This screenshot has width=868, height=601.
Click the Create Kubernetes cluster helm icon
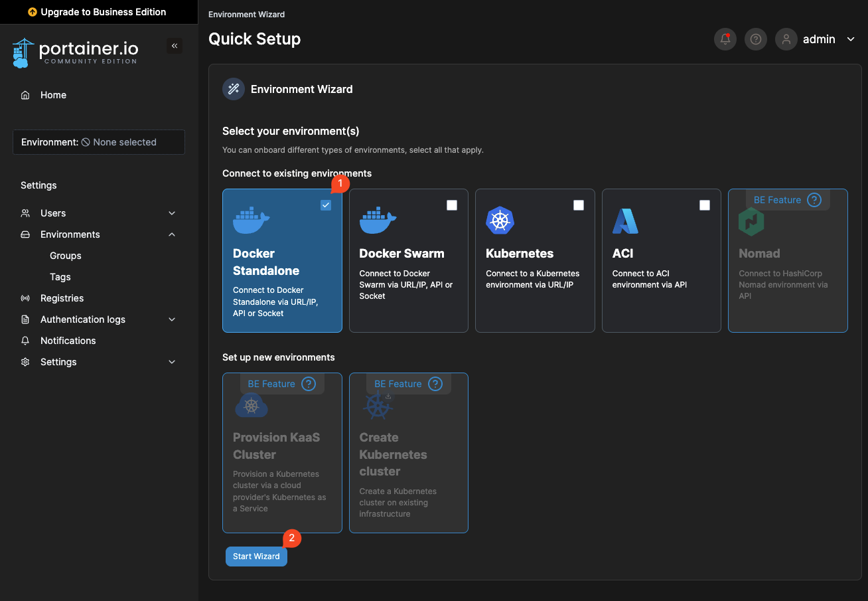[378, 404]
